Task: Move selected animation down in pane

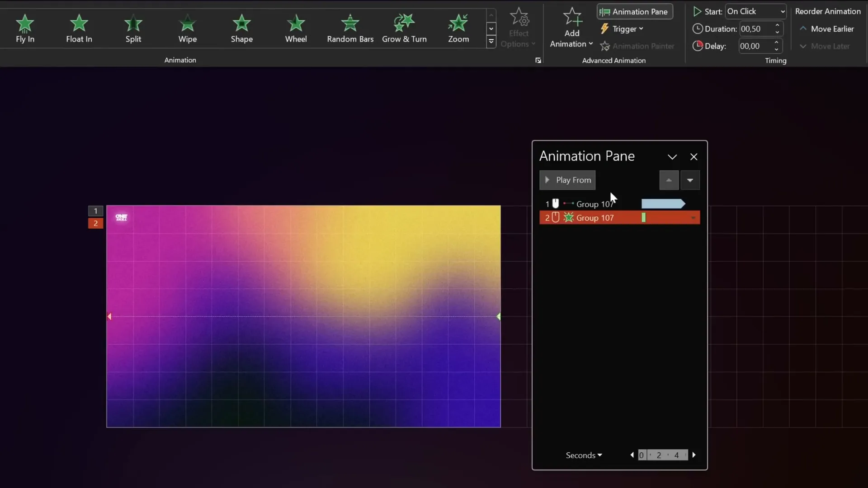Action: point(690,180)
